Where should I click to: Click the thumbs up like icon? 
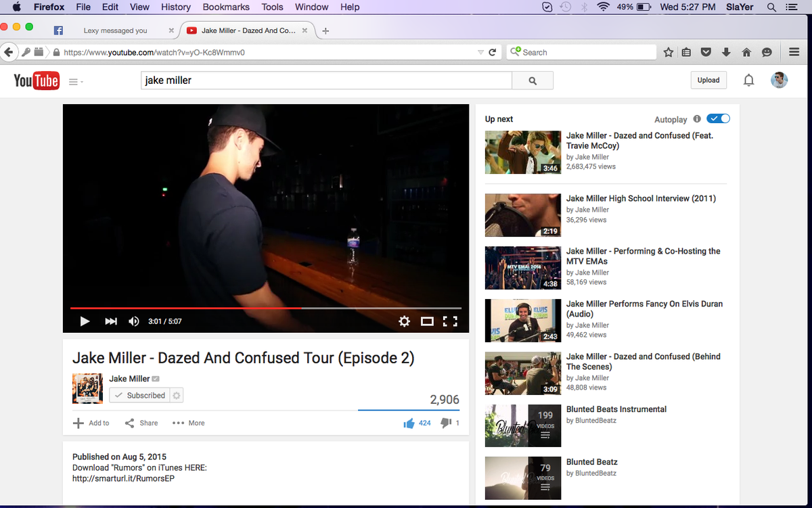pyautogui.click(x=409, y=423)
